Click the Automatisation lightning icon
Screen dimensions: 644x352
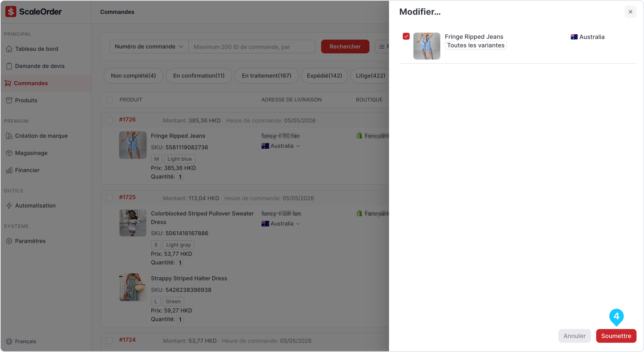(9, 206)
